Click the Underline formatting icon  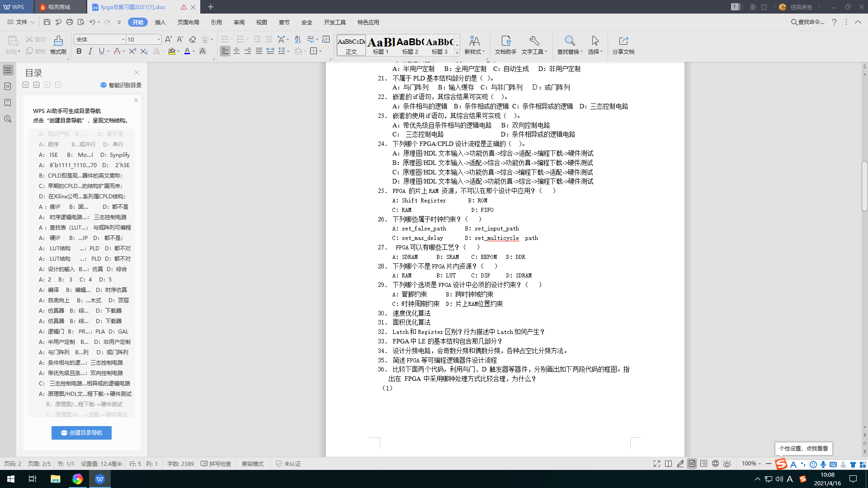tap(101, 51)
